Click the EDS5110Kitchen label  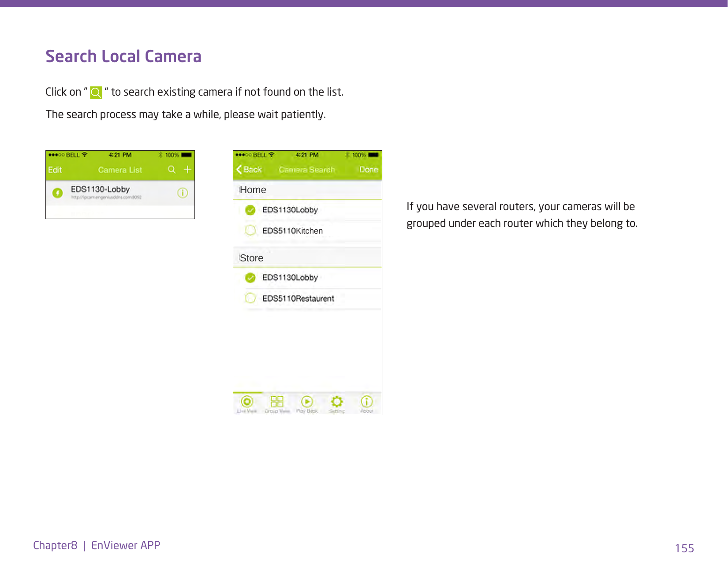tap(292, 231)
